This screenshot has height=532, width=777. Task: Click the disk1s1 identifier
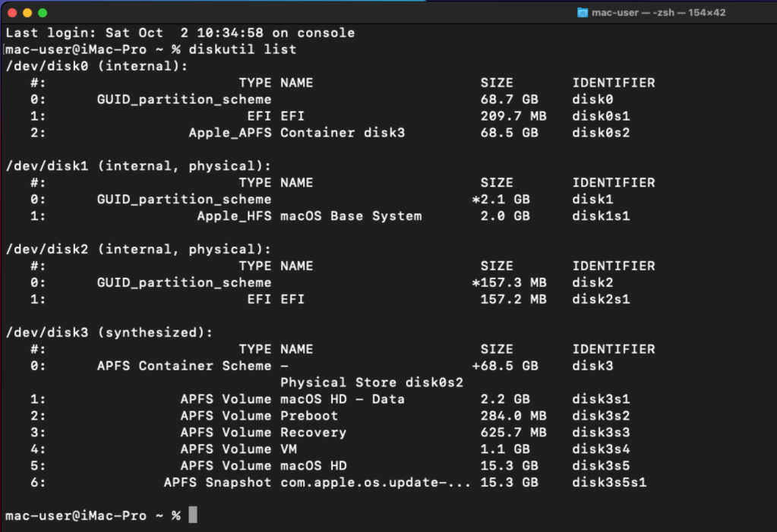601,216
